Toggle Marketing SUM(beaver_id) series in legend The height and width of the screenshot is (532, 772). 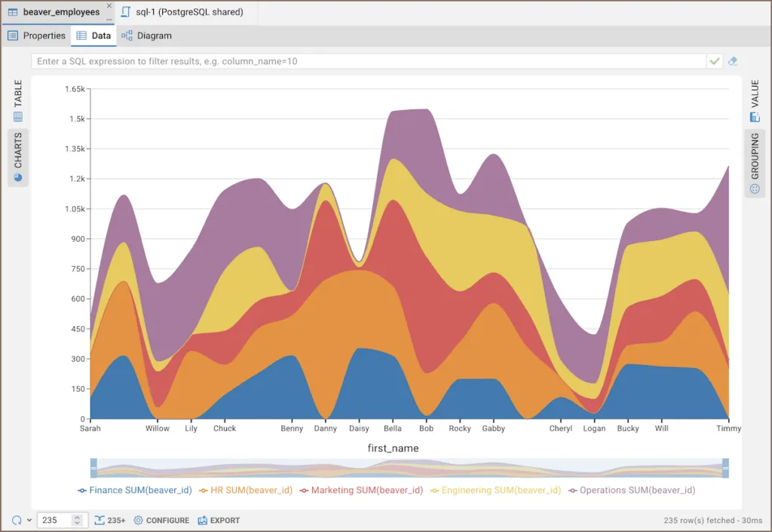(x=361, y=490)
